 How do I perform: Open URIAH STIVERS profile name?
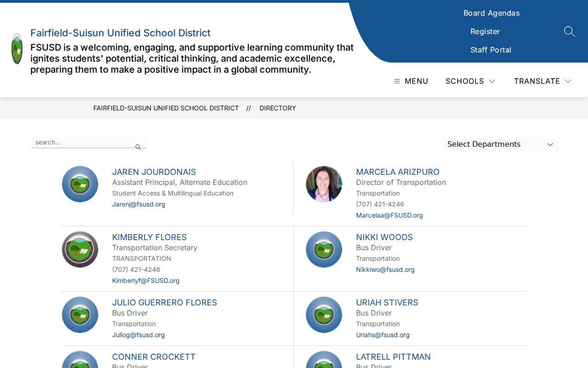[x=387, y=302]
